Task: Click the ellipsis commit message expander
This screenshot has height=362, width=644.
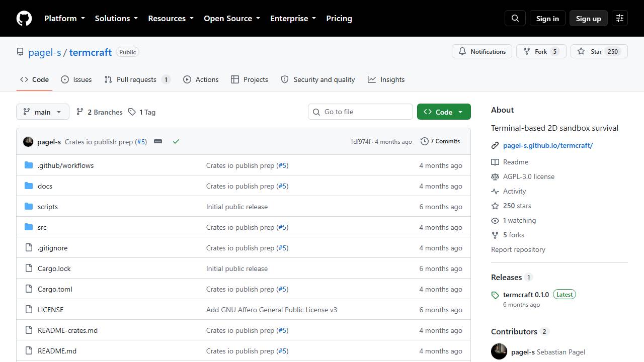Action: pyautogui.click(x=158, y=141)
